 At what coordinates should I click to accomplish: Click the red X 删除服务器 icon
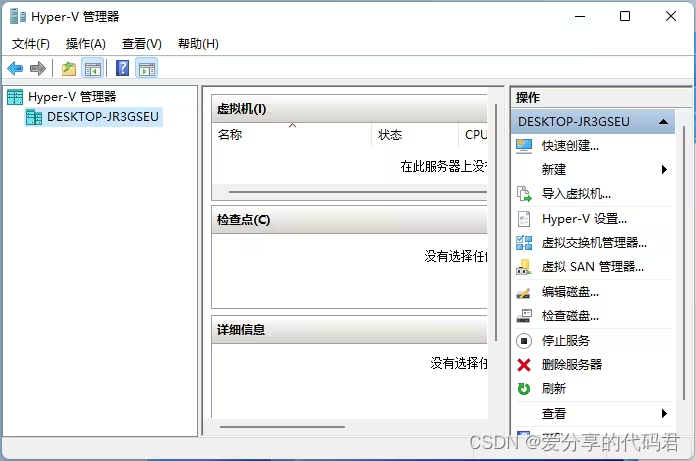tap(524, 365)
